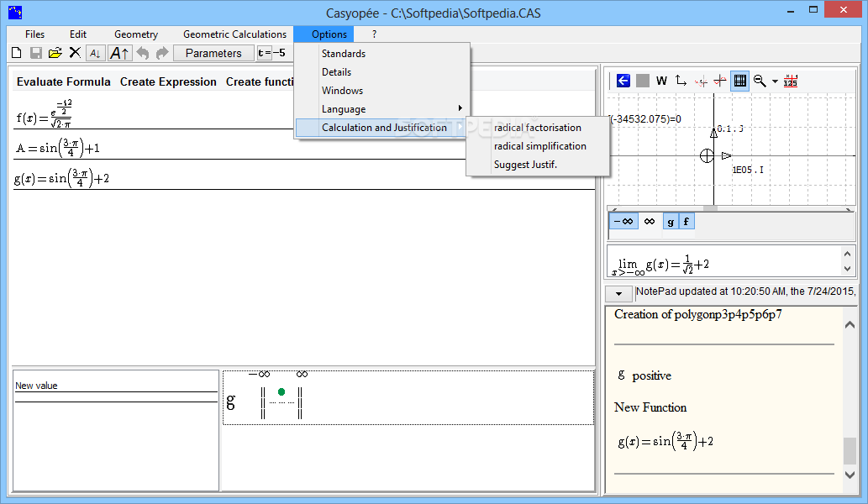Open the NotePad dropdown arrow button
Screen dimensions: 868x504
[619, 294]
